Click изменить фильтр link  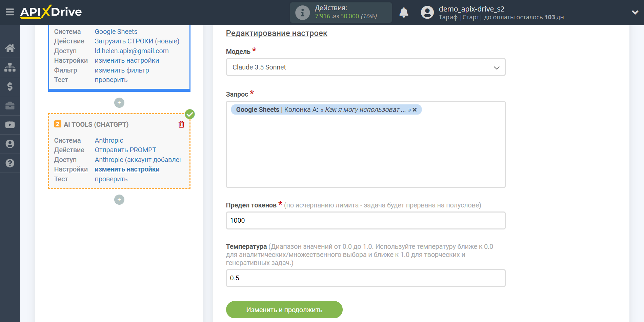point(122,70)
